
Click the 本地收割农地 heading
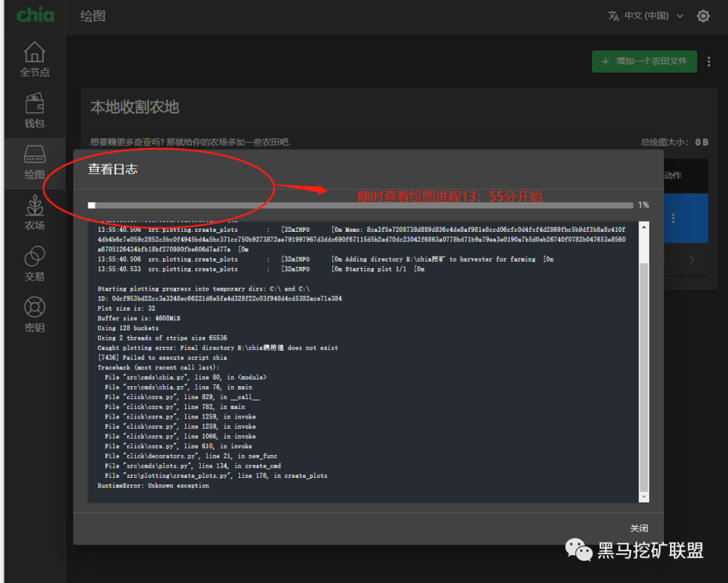click(135, 107)
